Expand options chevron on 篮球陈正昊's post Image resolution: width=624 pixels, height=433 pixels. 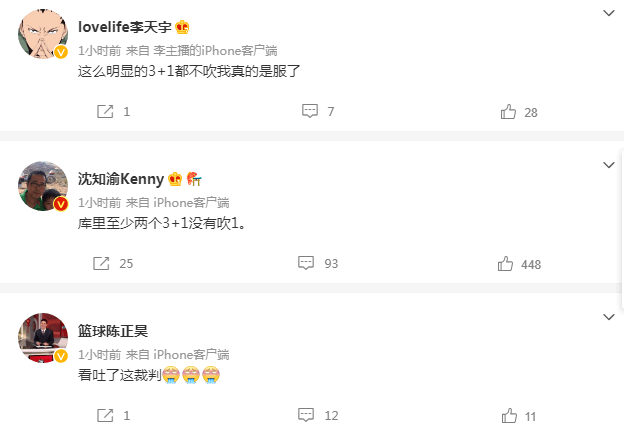608,317
